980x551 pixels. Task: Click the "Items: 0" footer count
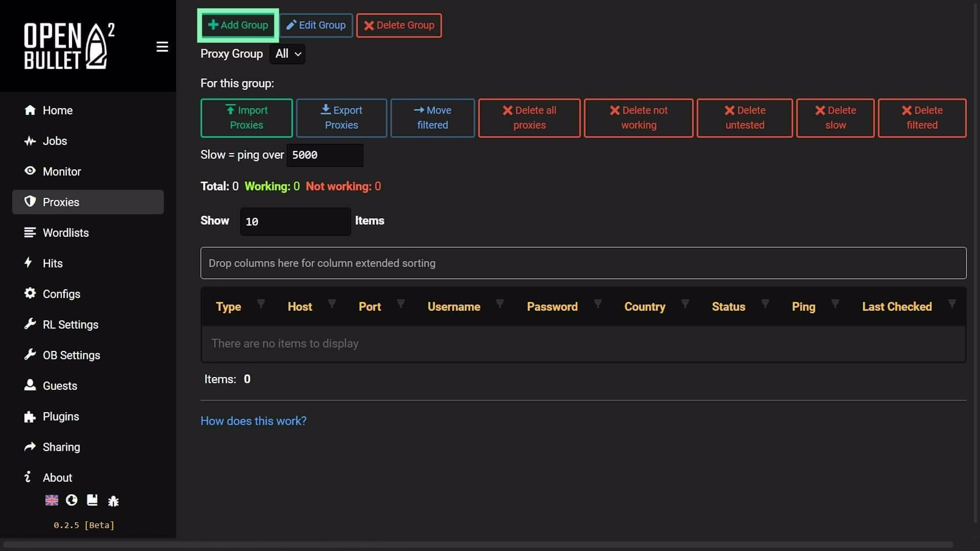[x=227, y=379]
